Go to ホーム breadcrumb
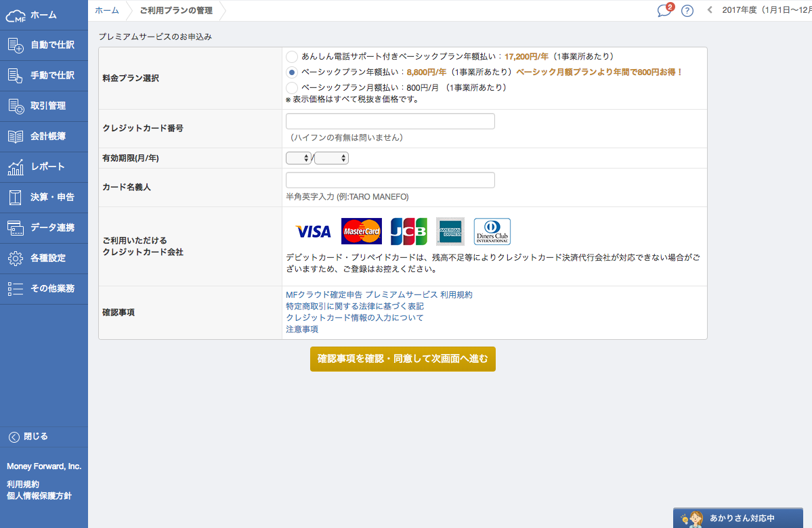The image size is (812, 528). click(x=107, y=10)
